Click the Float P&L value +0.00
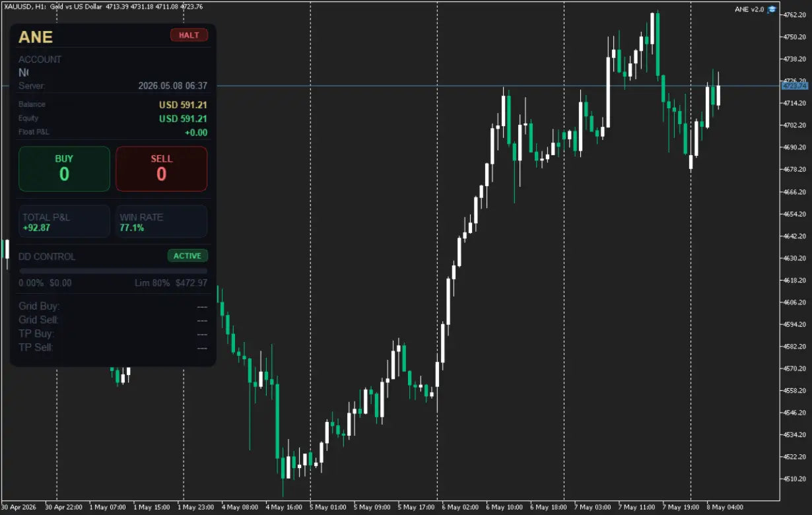 [196, 133]
